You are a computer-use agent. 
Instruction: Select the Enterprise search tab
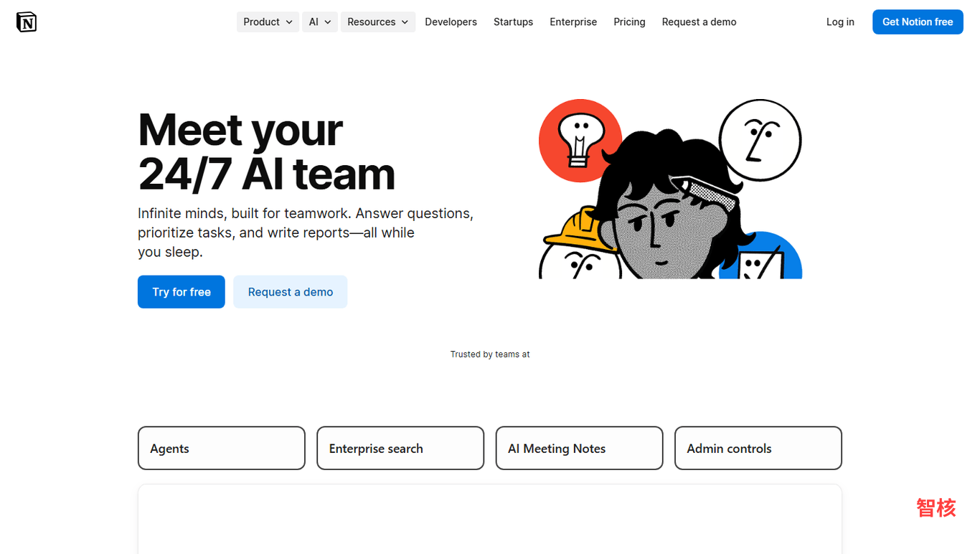[400, 449]
